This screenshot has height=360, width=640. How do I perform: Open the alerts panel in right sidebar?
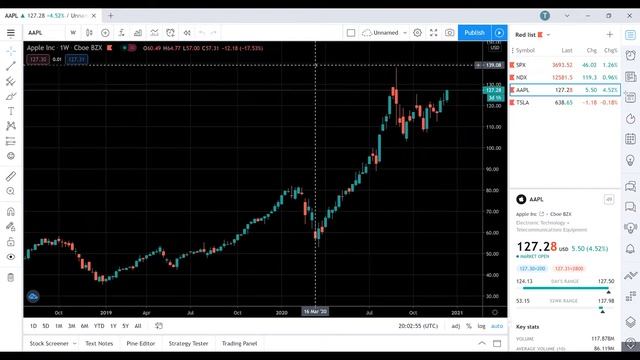point(631,55)
